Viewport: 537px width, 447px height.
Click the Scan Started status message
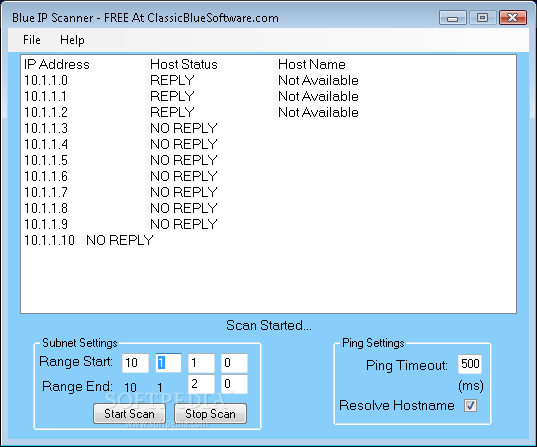[269, 325]
